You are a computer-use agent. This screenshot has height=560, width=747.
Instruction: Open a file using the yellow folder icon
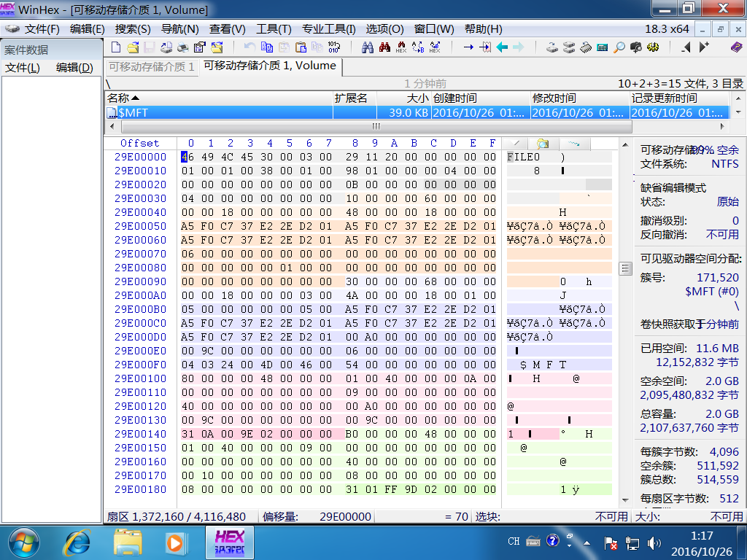[x=133, y=47]
